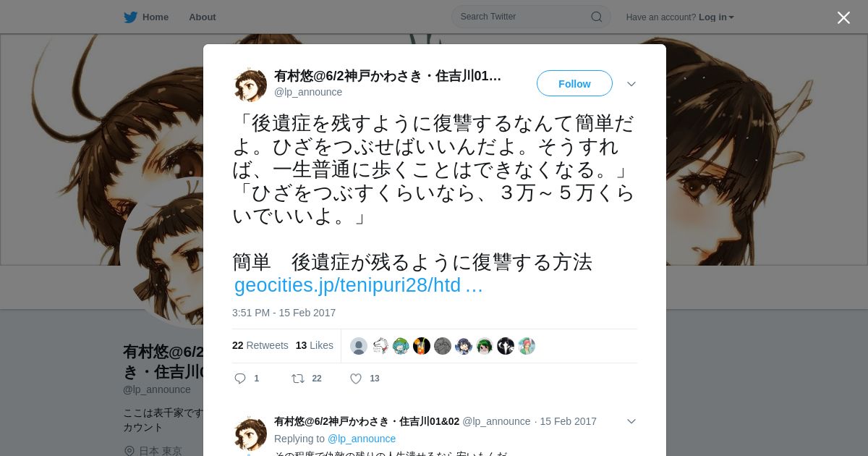Go to the About page

click(203, 17)
